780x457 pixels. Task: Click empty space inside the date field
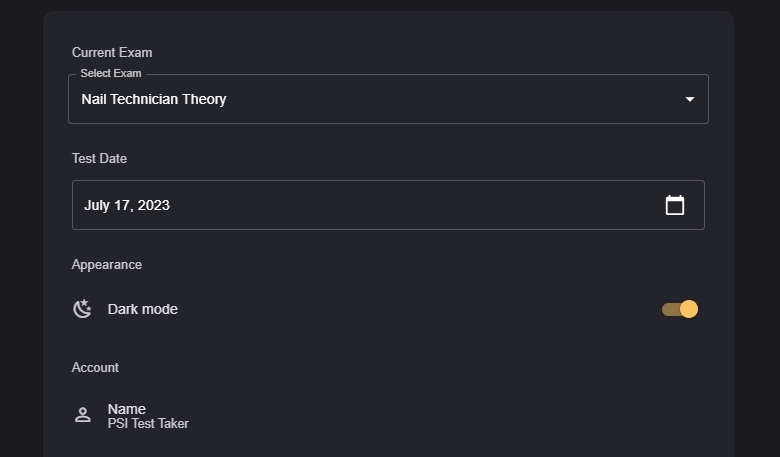420,205
